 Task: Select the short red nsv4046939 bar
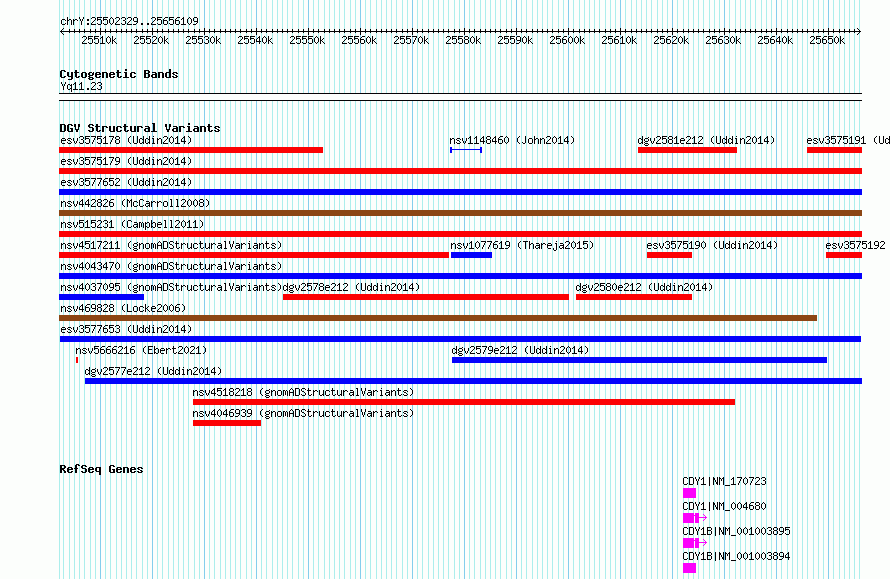pyautogui.click(x=227, y=423)
